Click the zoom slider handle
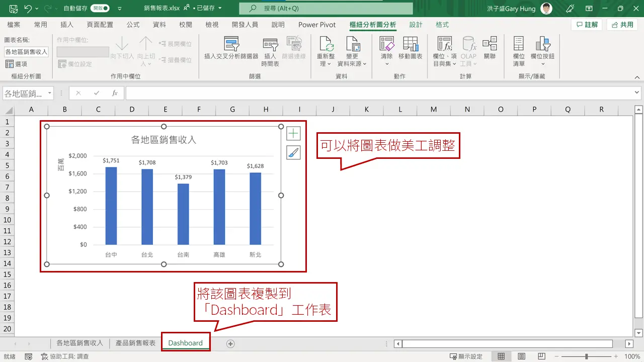 (x=586, y=356)
